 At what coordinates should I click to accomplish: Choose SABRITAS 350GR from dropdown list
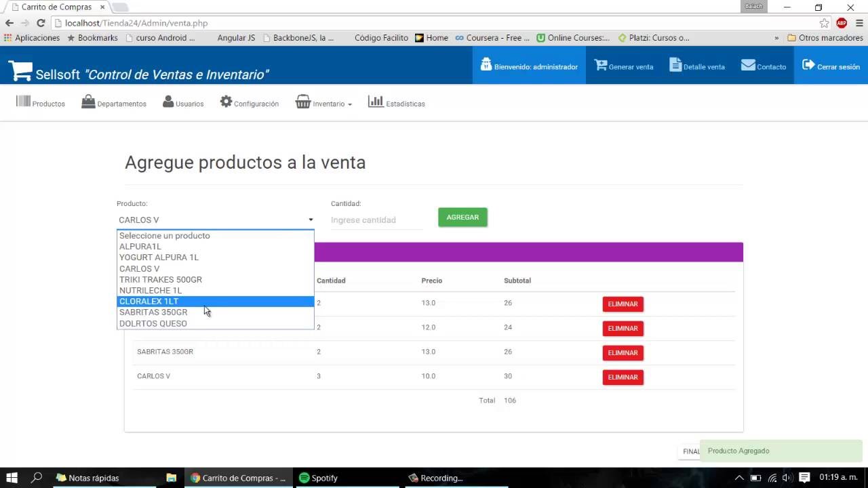[216, 312]
